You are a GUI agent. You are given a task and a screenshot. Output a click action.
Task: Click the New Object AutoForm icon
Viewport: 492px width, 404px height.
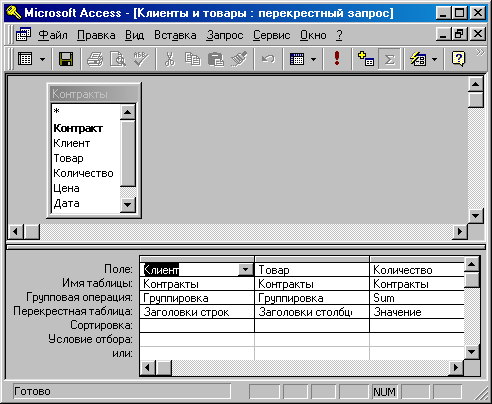[418, 59]
